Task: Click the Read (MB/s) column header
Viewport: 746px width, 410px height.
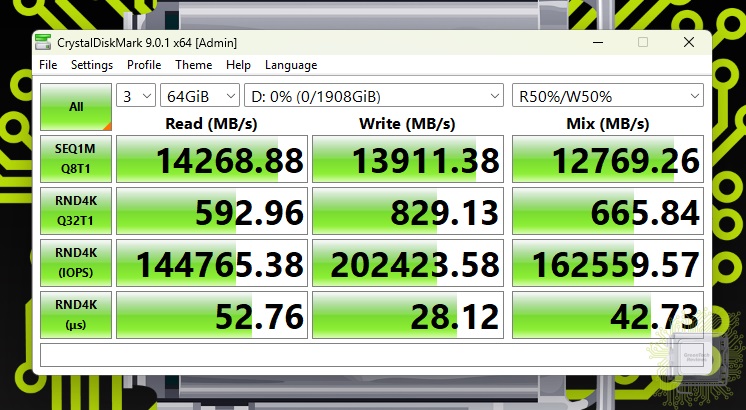Action: 211,124
